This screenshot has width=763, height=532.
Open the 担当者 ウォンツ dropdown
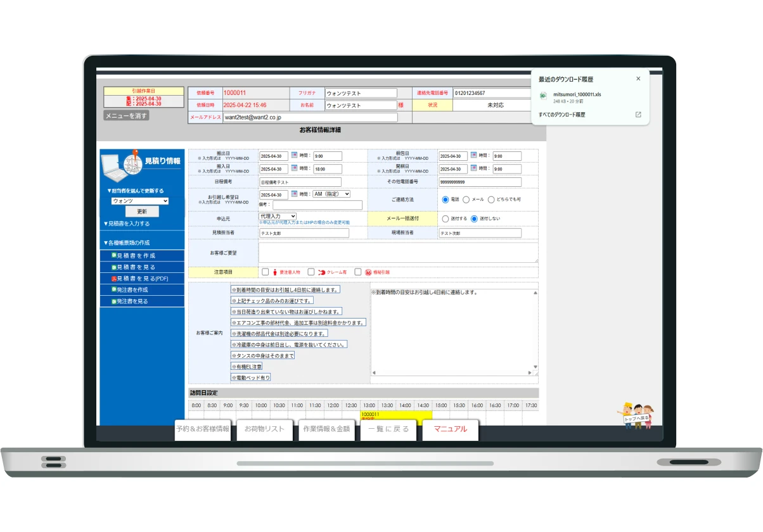coord(139,201)
